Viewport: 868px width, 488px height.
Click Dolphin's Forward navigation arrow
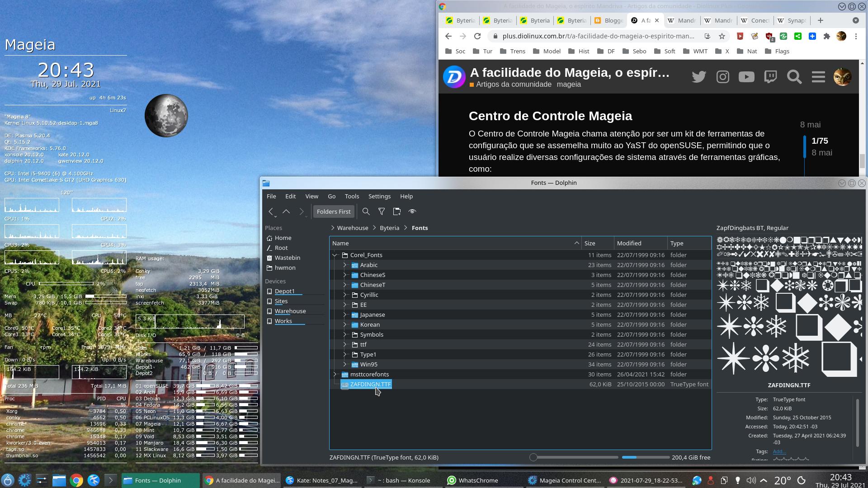tap(302, 211)
